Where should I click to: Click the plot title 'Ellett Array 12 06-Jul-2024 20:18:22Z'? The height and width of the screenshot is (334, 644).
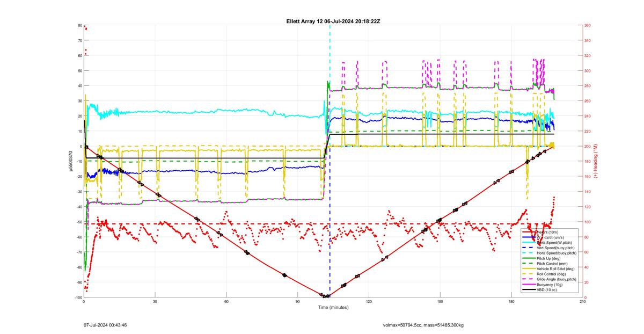pyautogui.click(x=333, y=21)
